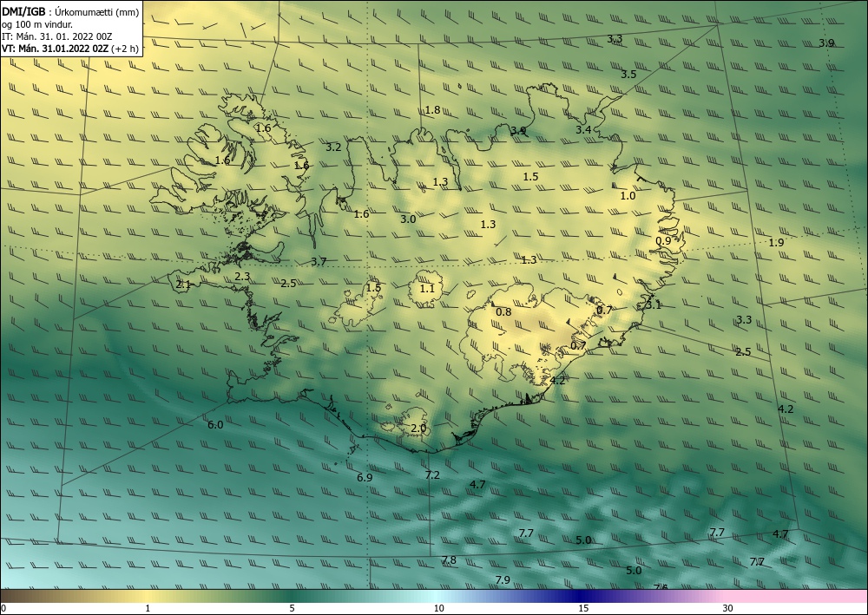Viewport: 868px width, 615px height.
Task: Click the 10 label on the color scale
Action: pos(439,609)
